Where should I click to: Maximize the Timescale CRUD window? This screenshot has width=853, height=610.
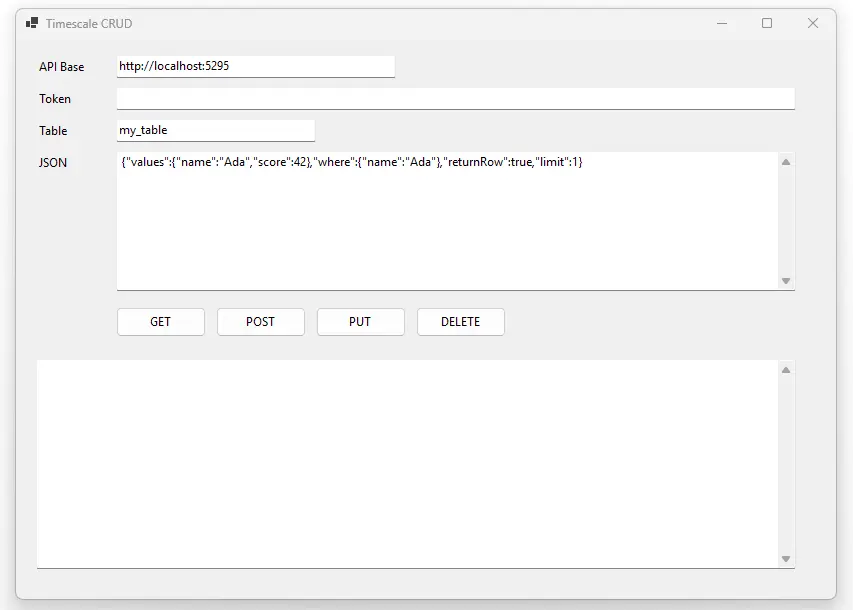pyautogui.click(x=767, y=23)
